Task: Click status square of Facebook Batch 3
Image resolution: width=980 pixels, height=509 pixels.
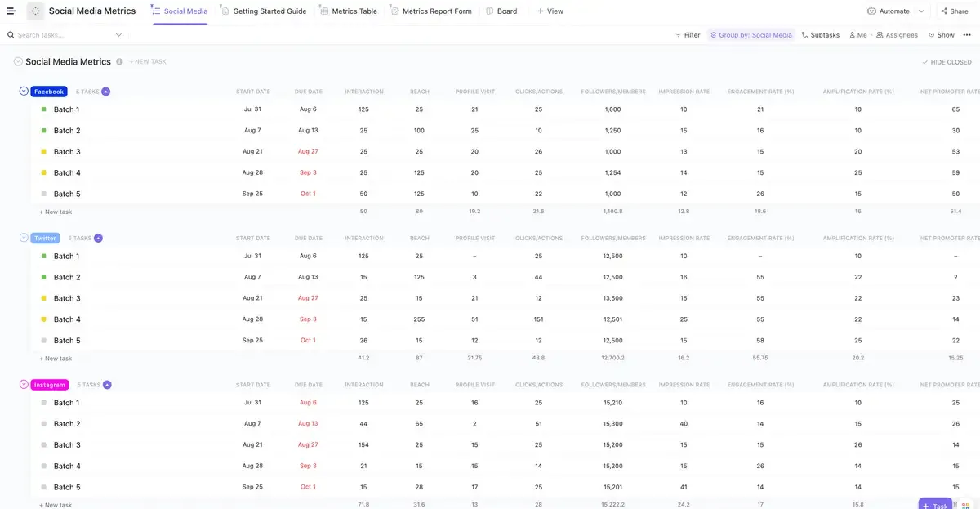Action: point(44,152)
